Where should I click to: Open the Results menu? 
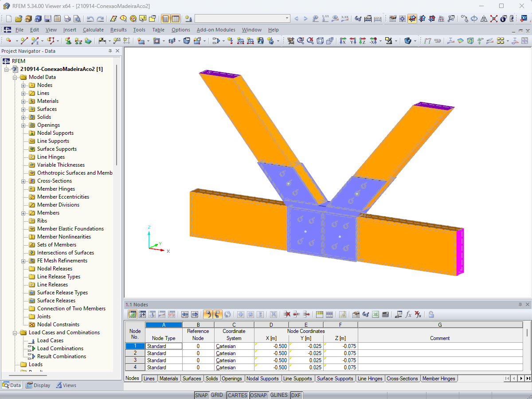(x=118, y=30)
